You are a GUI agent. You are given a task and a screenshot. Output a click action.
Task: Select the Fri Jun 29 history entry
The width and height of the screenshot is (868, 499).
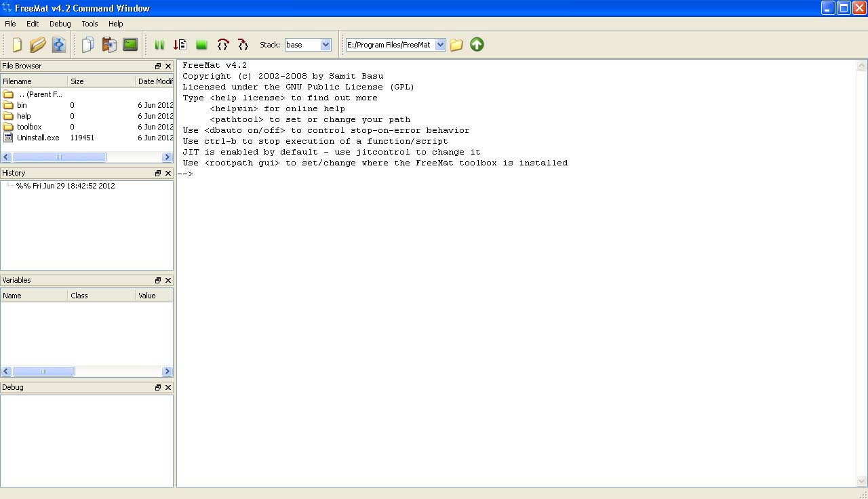[66, 186]
